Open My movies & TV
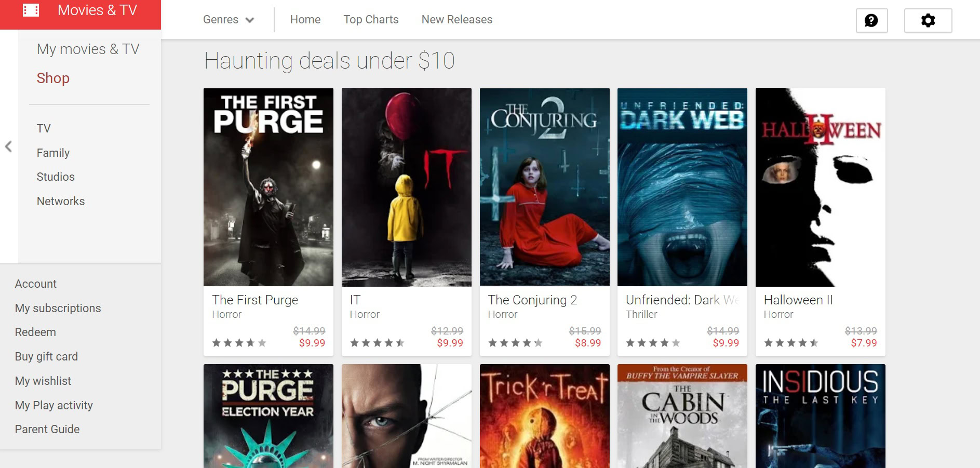 88,49
